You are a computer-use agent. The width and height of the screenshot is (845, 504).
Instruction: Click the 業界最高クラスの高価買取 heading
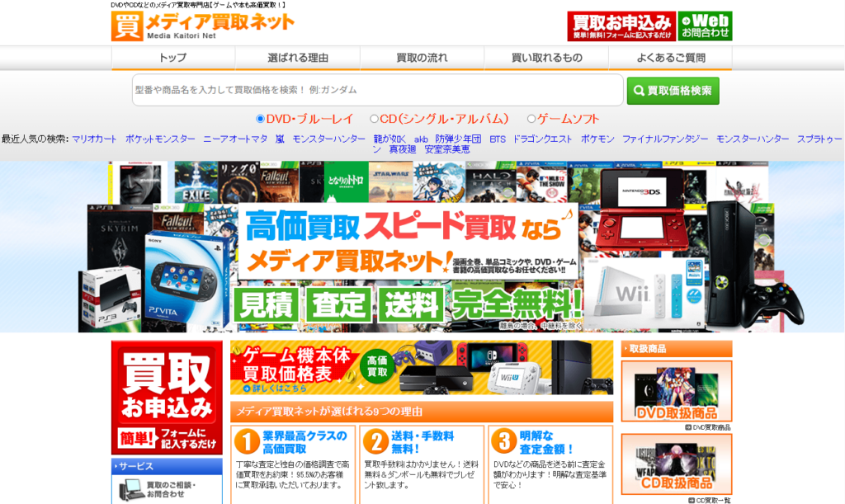click(304, 442)
